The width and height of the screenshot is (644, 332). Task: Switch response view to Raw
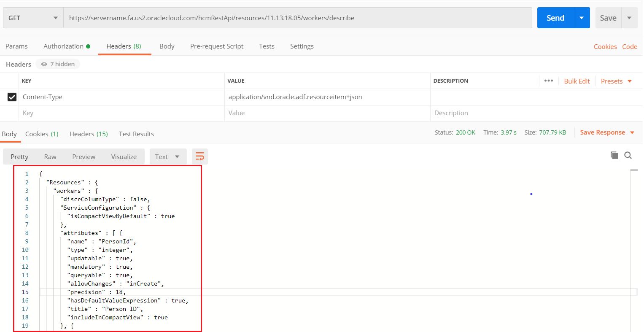click(x=50, y=157)
